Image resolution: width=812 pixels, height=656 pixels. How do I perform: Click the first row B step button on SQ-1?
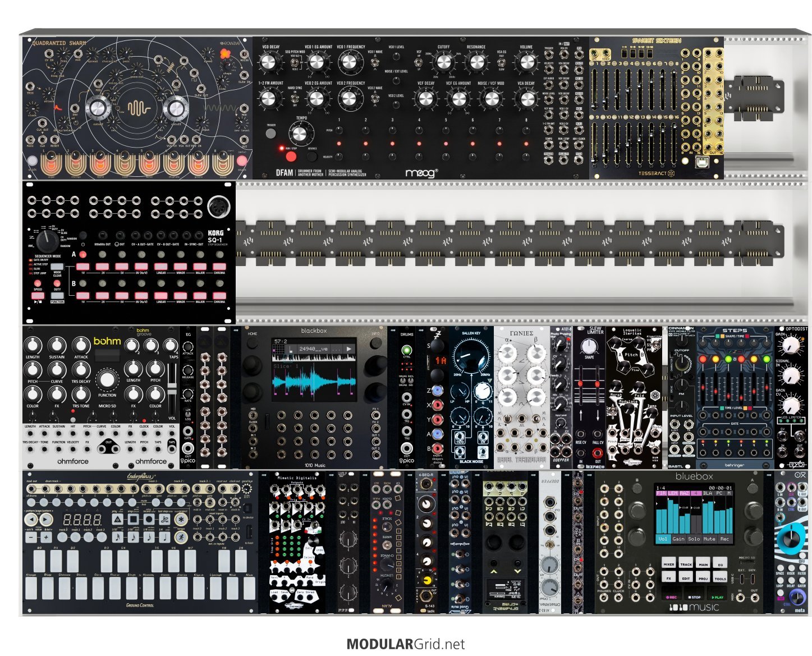[x=82, y=296]
